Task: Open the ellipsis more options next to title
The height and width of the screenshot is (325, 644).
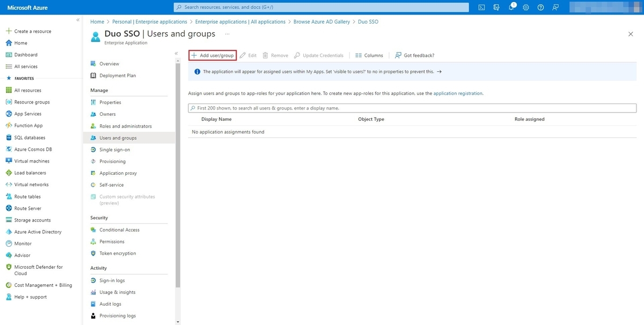Action: click(227, 34)
